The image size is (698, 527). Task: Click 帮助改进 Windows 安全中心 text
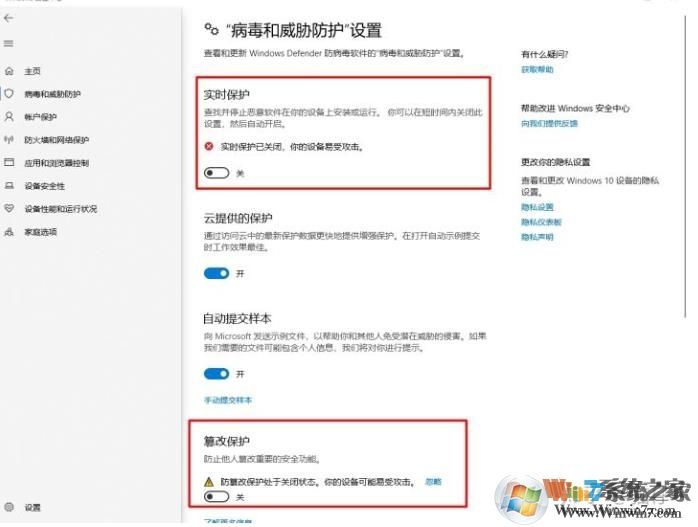pyautogui.click(x=575, y=108)
